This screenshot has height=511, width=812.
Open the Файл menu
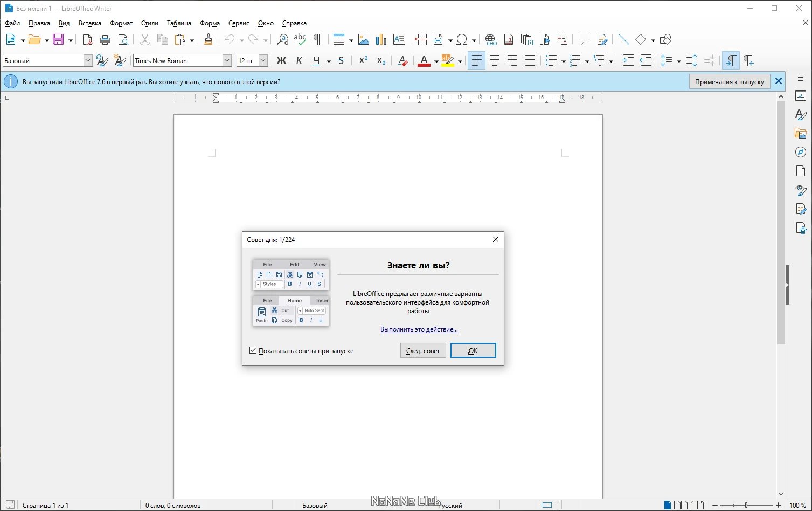[12, 23]
